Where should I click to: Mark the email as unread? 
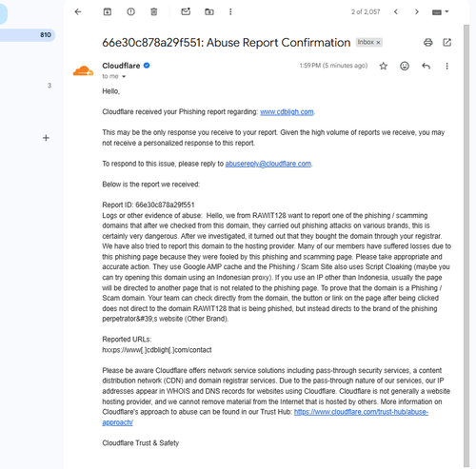(x=186, y=11)
